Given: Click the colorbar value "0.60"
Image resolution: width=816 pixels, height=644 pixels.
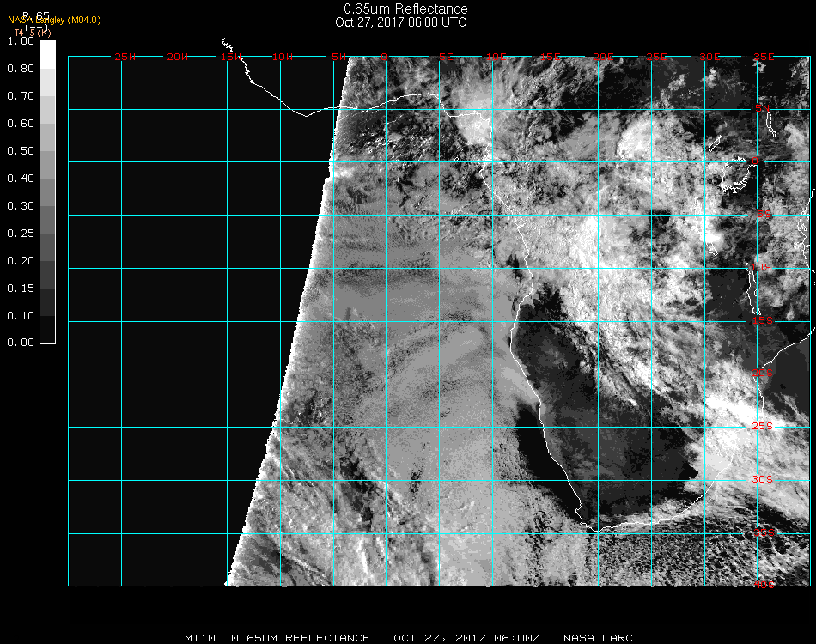Looking at the screenshot, I should click(21, 124).
